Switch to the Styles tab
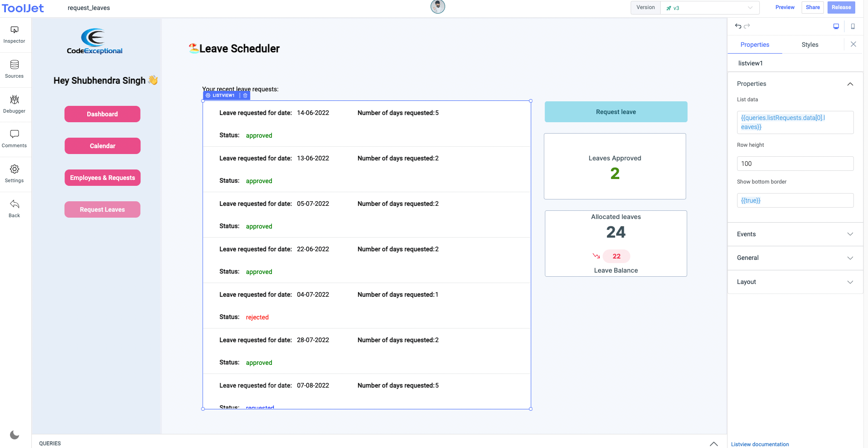The width and height of the screenshot is (868, 448). (810, 44)
